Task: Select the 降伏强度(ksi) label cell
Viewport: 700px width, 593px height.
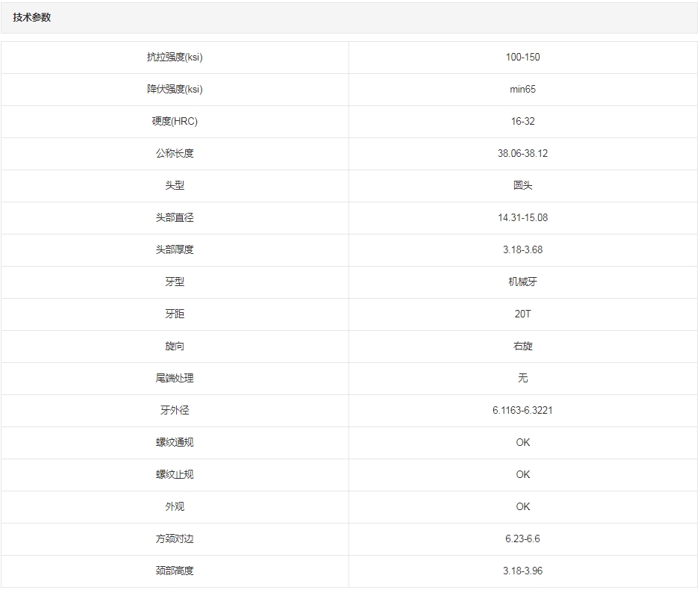Action: 175,90
